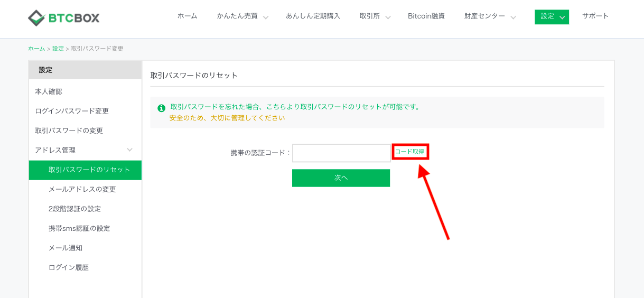Collapse the アドレス管理 chevron
The width and height of the screenshot is (644, 298).
130,150
